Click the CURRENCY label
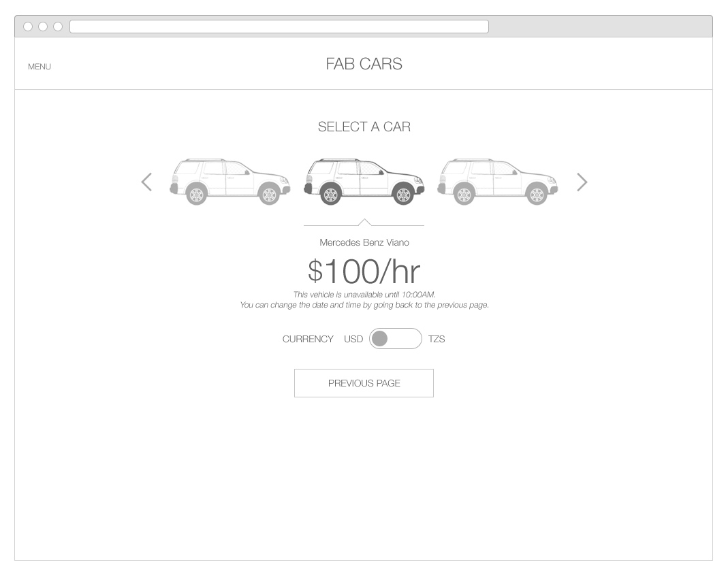 (x=308, y=339)
